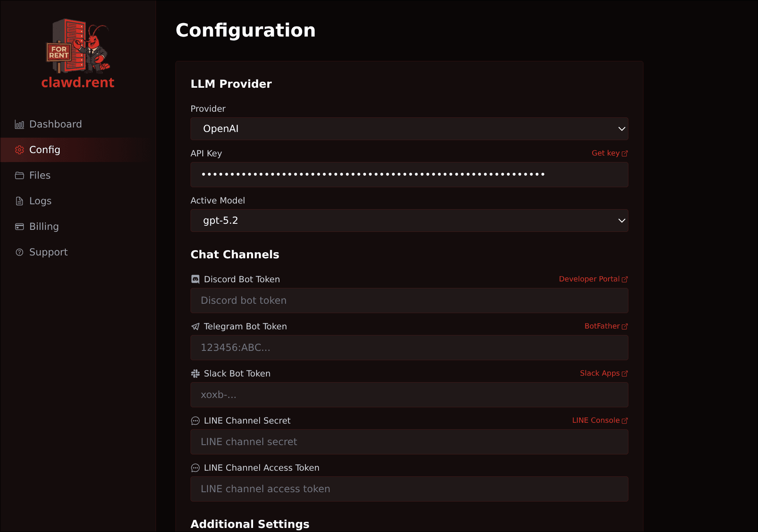Click the Support question-mark icon
The image size is (758, 532).
point(19,252)
